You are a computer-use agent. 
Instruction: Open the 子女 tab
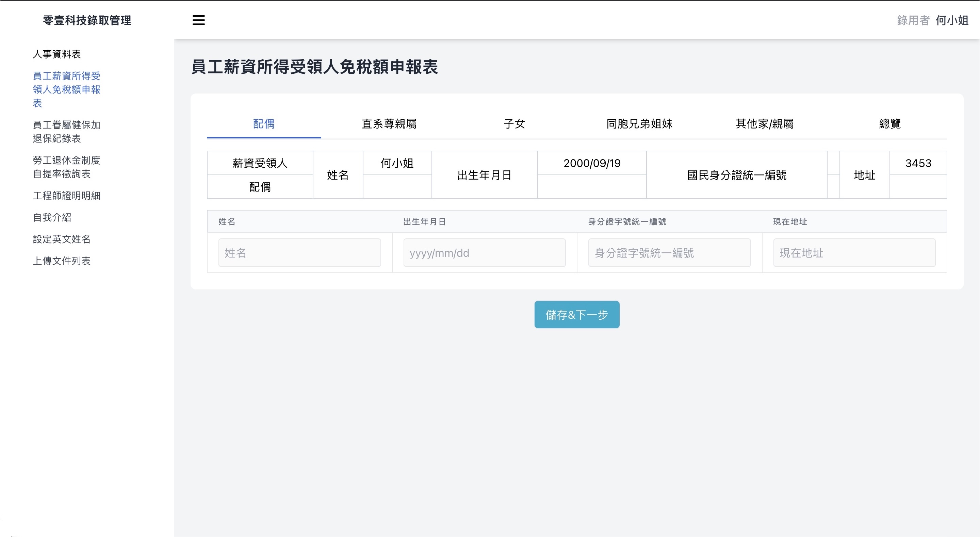tap(514, 123)
